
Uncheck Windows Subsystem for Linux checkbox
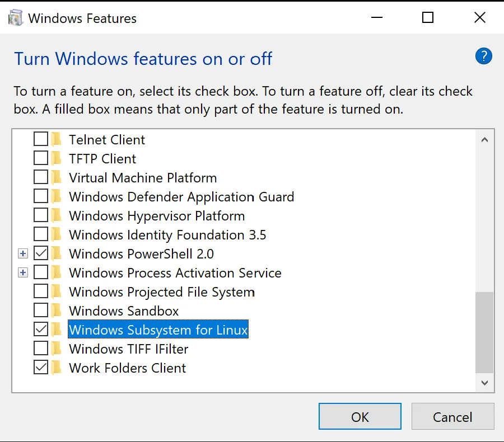pyautogui.click(x=41, y=329)
